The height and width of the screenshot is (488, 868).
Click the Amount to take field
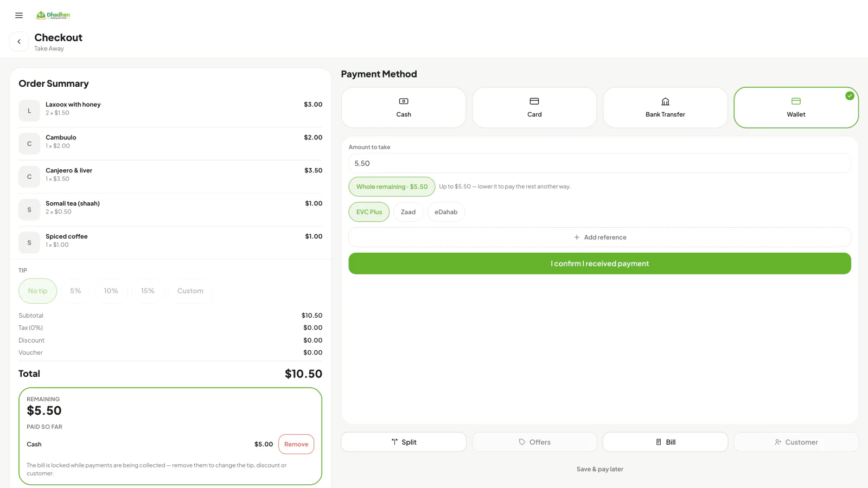pyautogui.click(x=599, y=163)
